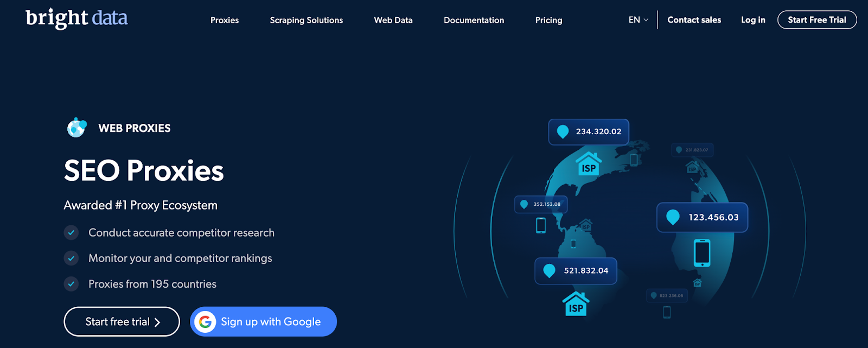The height and width of the screenshot is (348, 868).
Task: Click the checkmark beside Conduct accurate competitor research
Action: coord(71,233)
